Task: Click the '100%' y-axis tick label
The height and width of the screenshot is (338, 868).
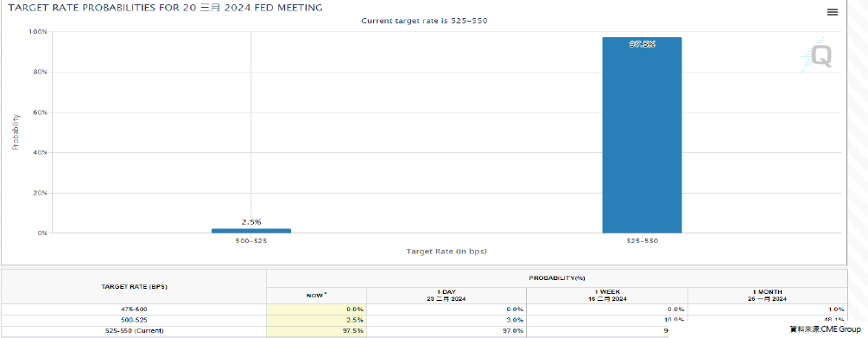Action: [38, 32]
